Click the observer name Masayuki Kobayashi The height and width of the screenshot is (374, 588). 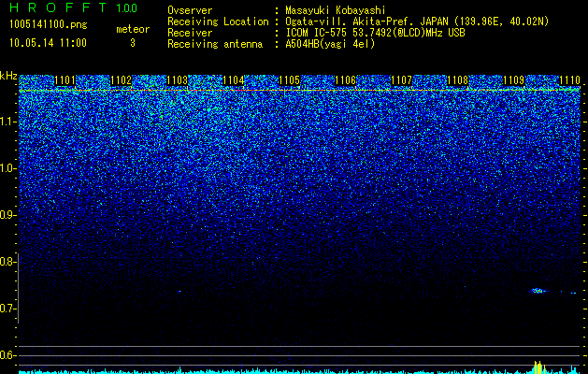[x=336, y=10]
